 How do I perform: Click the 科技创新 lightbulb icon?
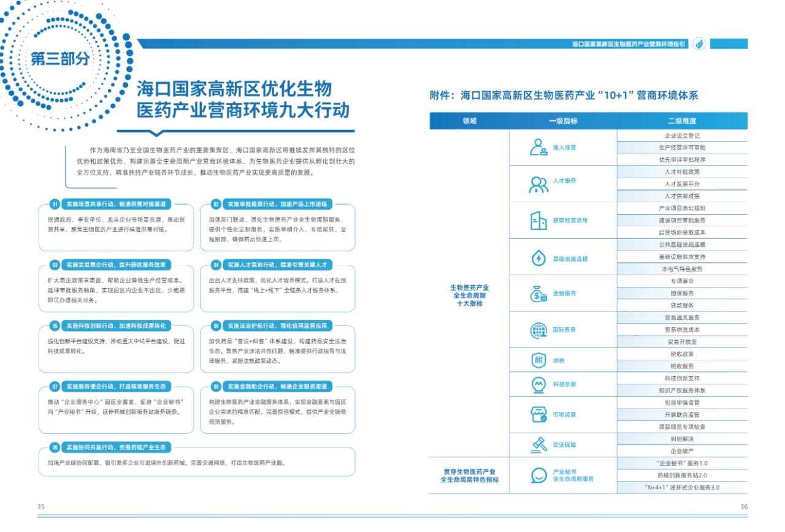click(x=538, y=384)
